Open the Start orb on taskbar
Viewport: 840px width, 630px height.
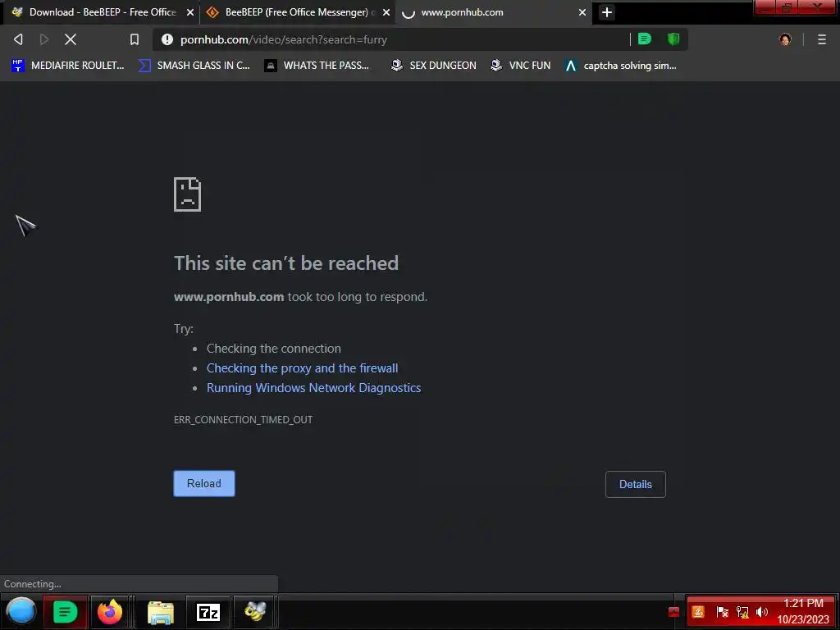21,611
